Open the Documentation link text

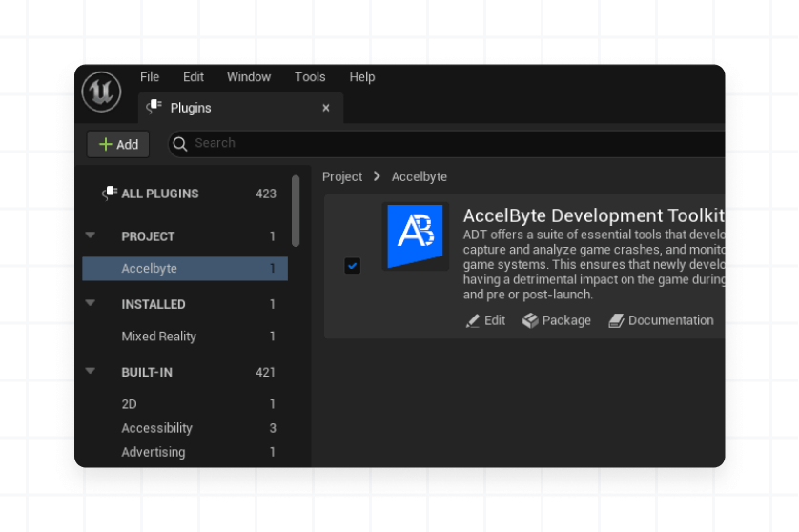pos(671,320)
